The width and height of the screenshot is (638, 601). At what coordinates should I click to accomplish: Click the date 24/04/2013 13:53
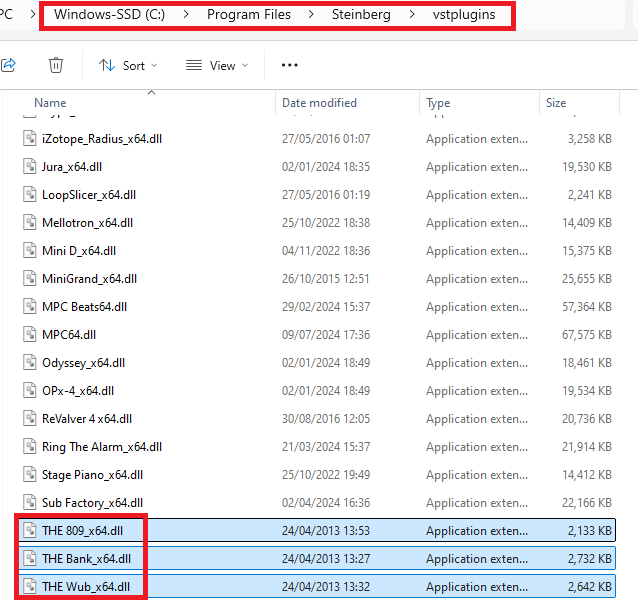(x=326, y=531)
